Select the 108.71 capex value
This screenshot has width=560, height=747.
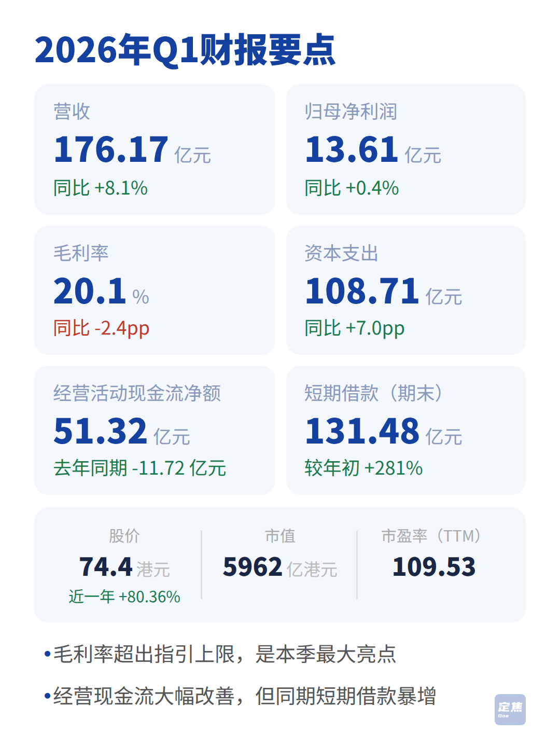coord(362,290)
